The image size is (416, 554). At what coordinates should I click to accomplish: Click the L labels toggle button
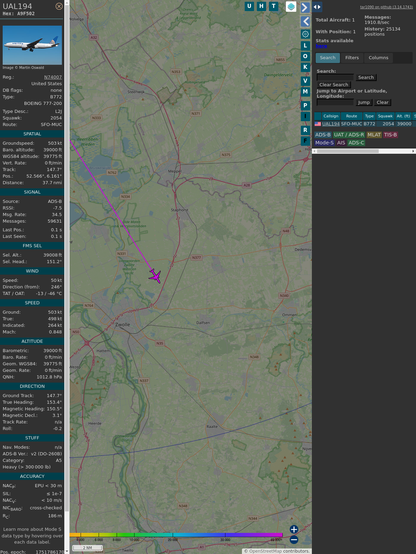305,46
